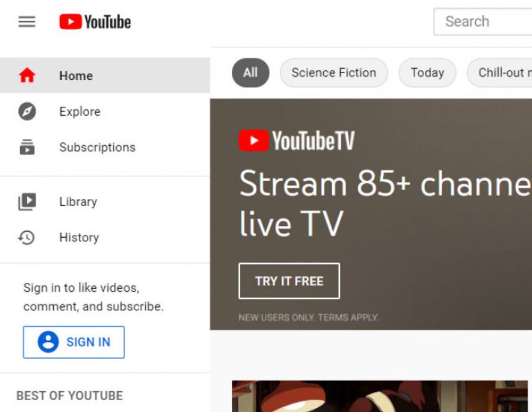Screen dimensions: 532x412
Task: Open the animated video thumbnail
Action: pos(380,396)
